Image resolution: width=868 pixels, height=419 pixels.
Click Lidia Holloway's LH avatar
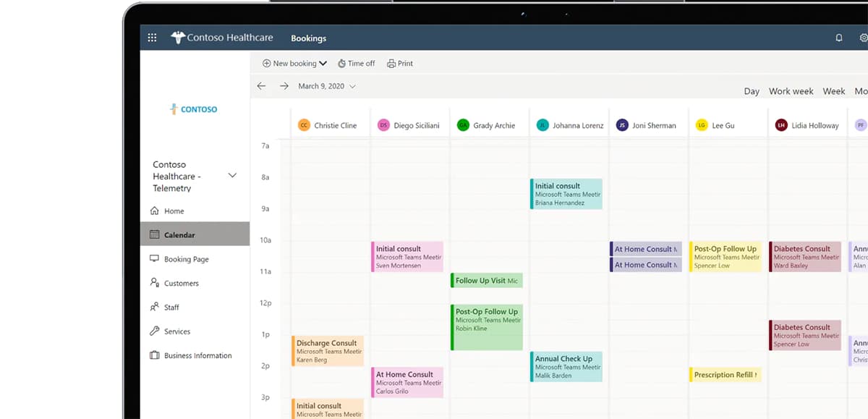781,125
